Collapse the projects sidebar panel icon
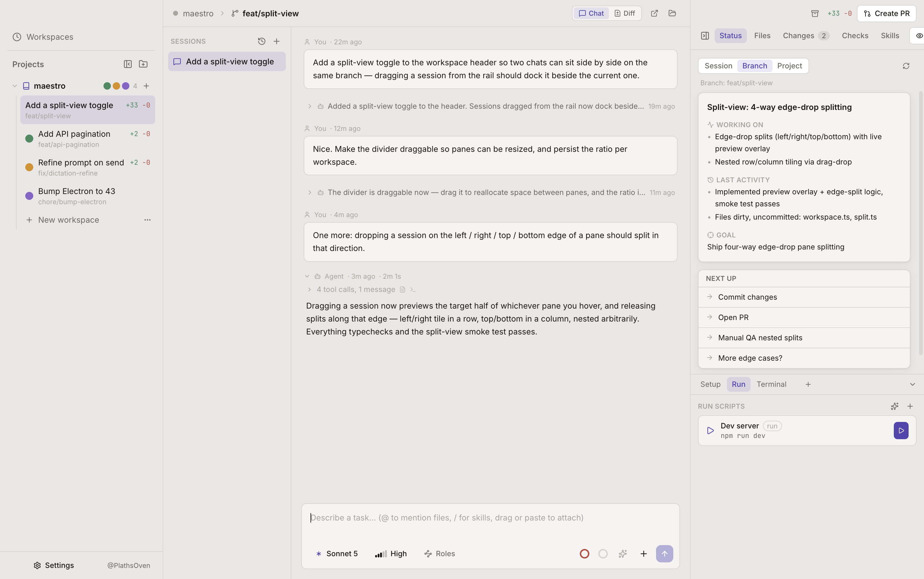Image resolution: width=924 pixels, height=579 pixels. (128, 64)
